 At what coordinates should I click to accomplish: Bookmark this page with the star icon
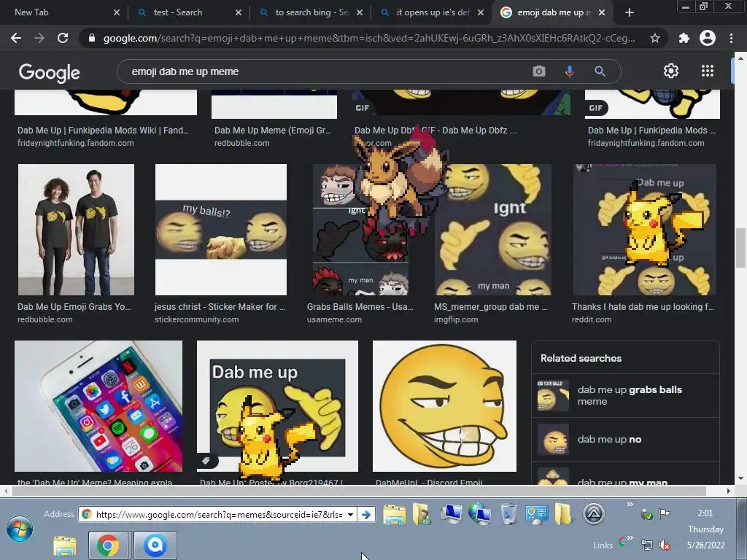655,38
